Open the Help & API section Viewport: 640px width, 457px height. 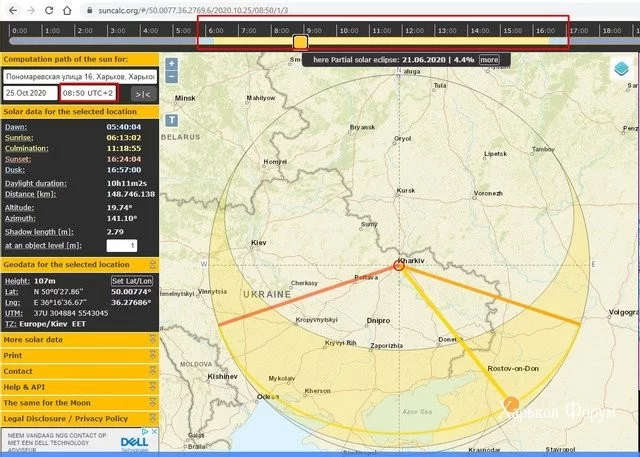coord(26,387)
